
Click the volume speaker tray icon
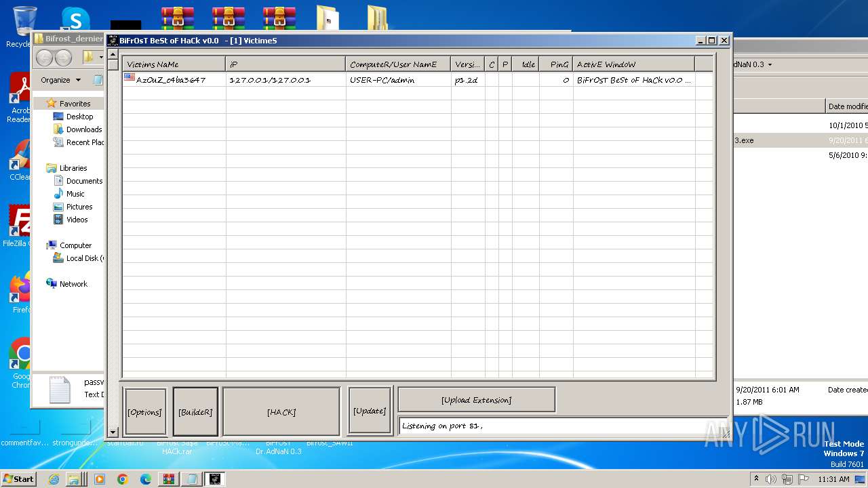[771, 479]
